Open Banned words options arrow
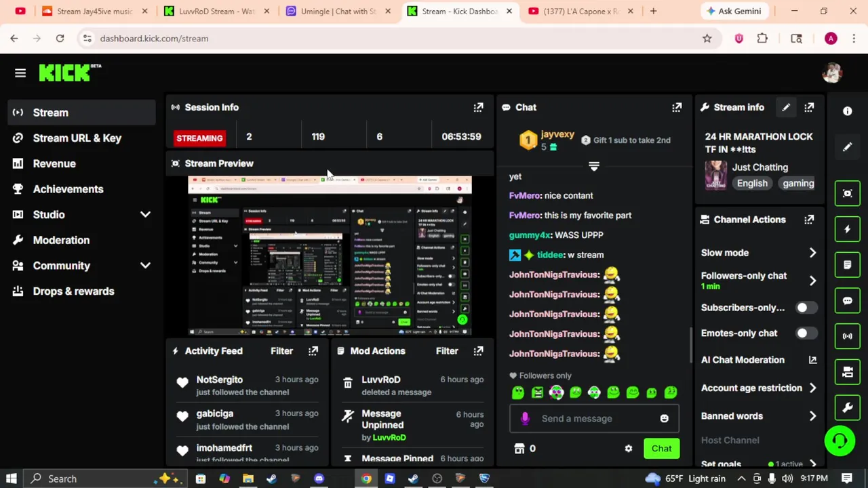Screen dimensions: 868x488 coord(812,416)
